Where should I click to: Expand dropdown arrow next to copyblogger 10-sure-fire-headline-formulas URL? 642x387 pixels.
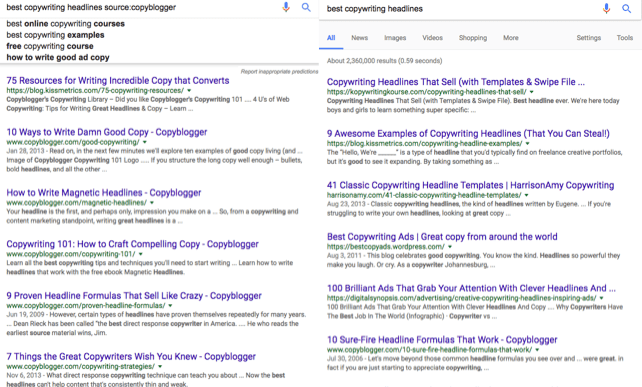tap(537, 350)
